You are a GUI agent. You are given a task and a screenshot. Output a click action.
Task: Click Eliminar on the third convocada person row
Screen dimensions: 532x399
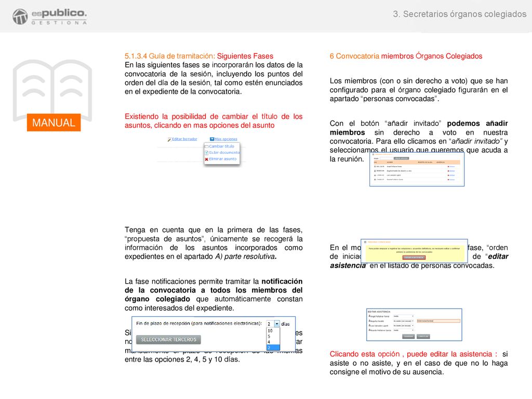point(452,176)
